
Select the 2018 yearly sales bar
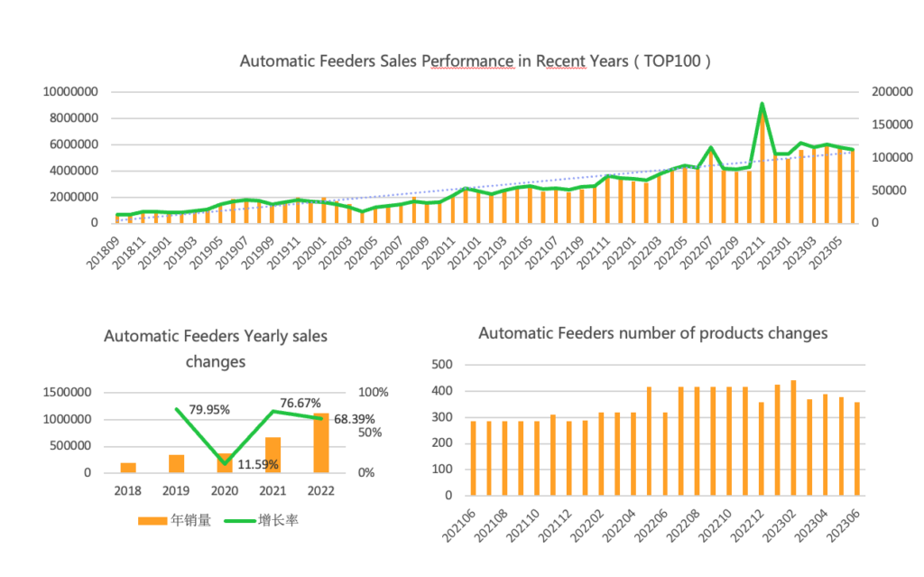(x=128, y=468)
